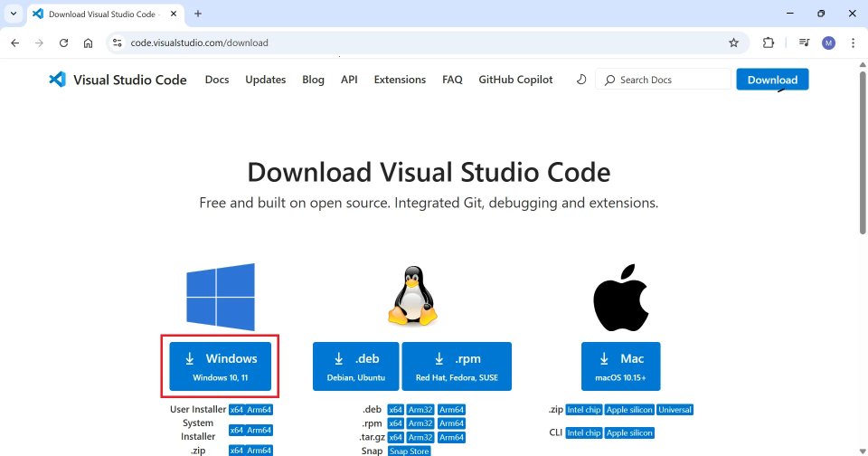Click the page vertical scrollbar thumb
Screen dimensions: 868x456
863,152
